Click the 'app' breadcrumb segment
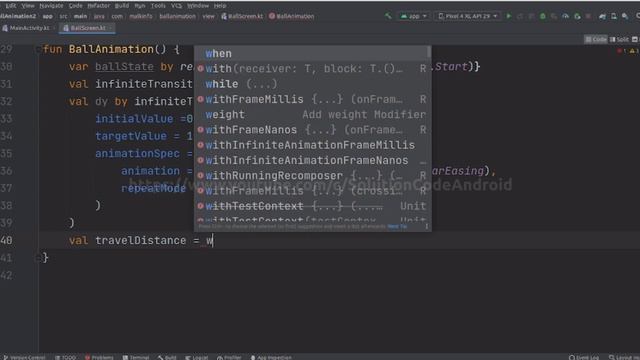Viewport: 640px width, 360px height. tap(48, 16)
